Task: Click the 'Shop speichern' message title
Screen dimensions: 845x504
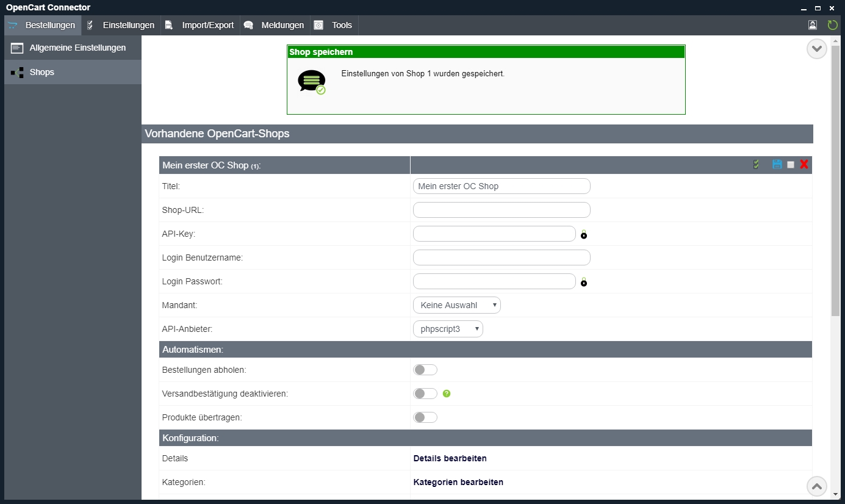Action: pos(321,52)
